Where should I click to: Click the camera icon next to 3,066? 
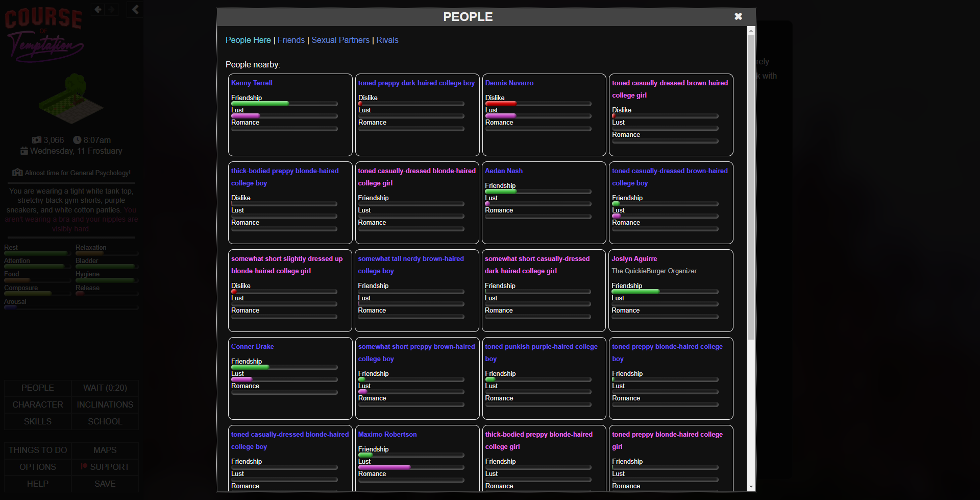tap(36, 140)
